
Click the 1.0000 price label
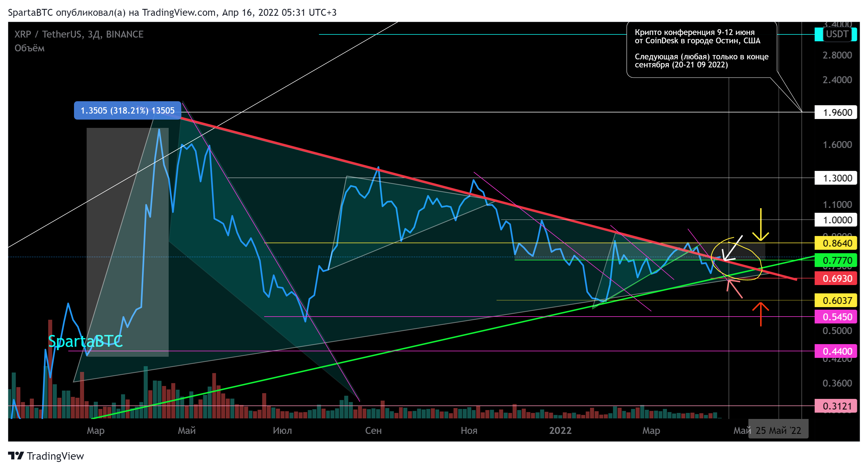click(x=836, y=220)
